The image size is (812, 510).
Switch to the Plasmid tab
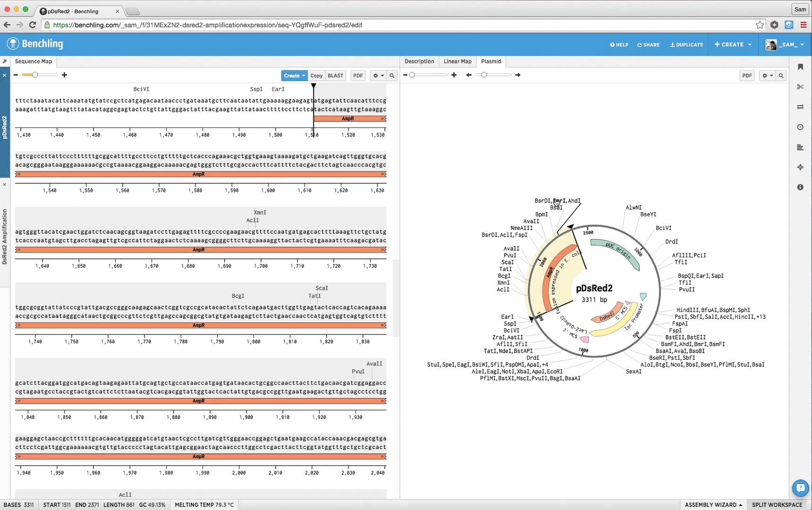491,61
